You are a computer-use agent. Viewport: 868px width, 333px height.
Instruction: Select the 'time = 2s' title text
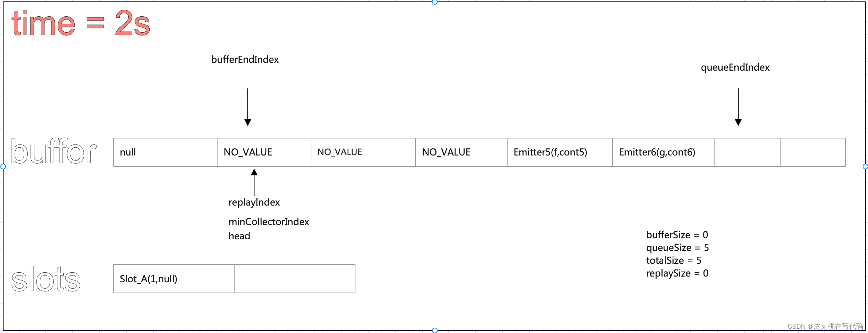click(x=81, y=23)
